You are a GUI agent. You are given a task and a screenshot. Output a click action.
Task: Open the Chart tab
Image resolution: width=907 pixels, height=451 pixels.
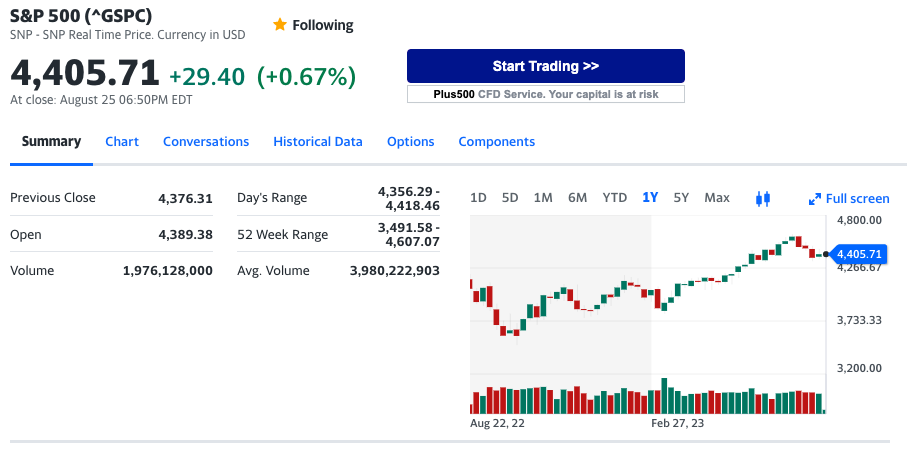[x=122, y=142]
